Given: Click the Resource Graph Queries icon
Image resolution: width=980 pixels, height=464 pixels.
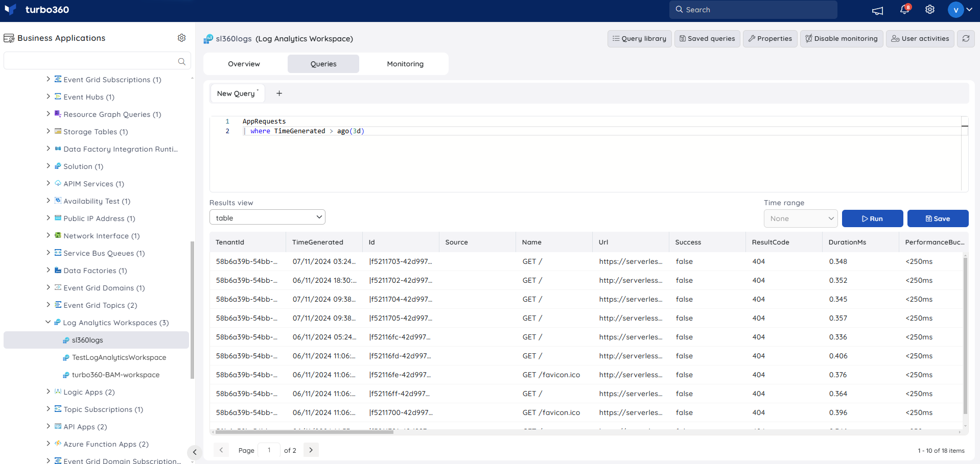Looking at the screenshot, I should pos(58,114).
